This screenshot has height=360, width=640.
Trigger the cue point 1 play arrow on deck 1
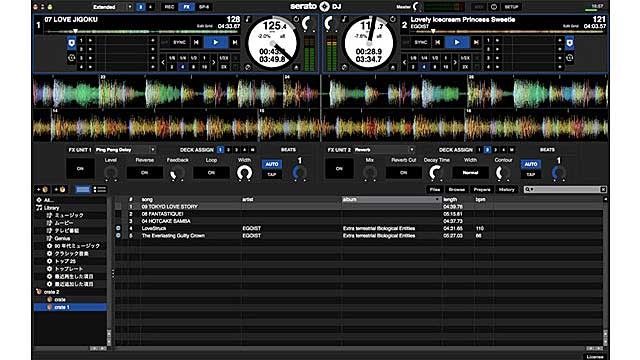coord(90,40)
